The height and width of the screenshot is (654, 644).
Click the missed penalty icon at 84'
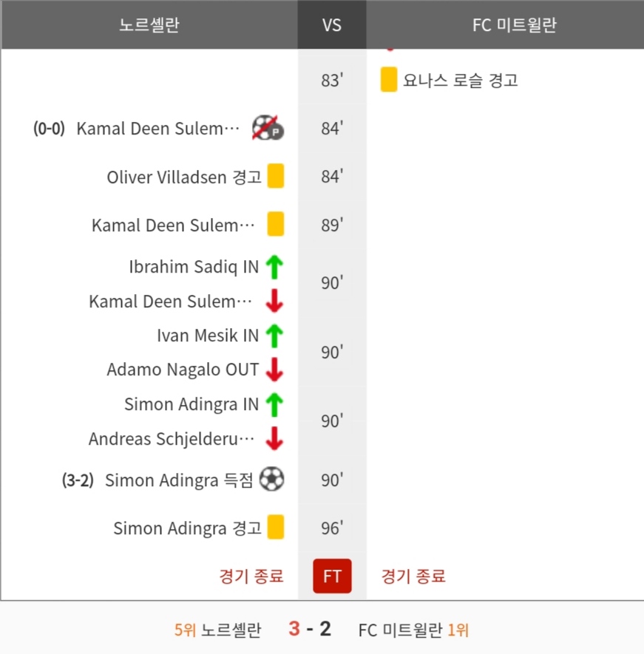click(268, 128)
